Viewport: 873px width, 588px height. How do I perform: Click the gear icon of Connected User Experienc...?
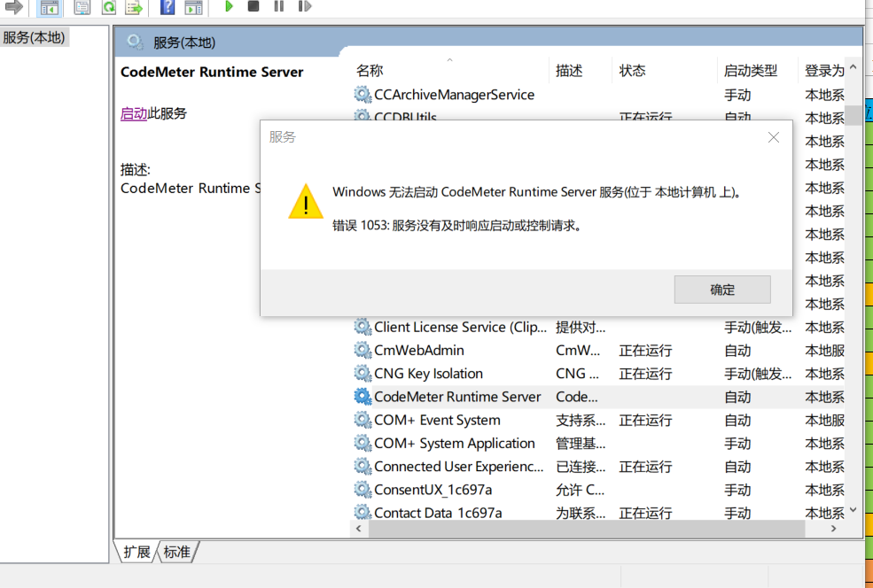[x=362, y=466]
